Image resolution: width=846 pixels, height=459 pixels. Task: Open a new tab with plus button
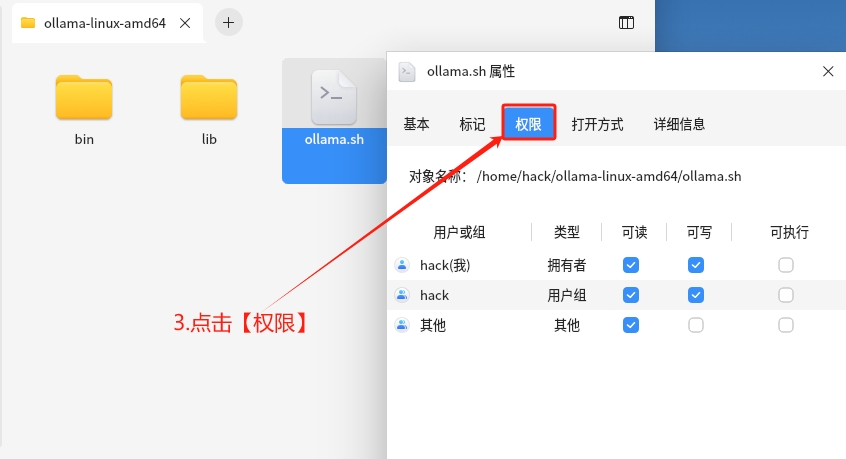229,23
